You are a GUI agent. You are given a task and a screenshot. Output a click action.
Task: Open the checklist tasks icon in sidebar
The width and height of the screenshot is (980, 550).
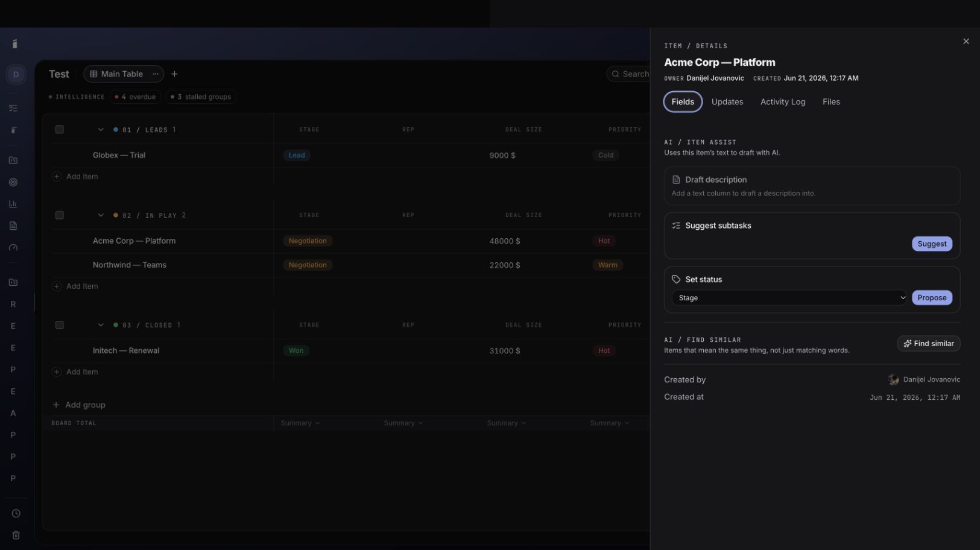click(13, 108)
